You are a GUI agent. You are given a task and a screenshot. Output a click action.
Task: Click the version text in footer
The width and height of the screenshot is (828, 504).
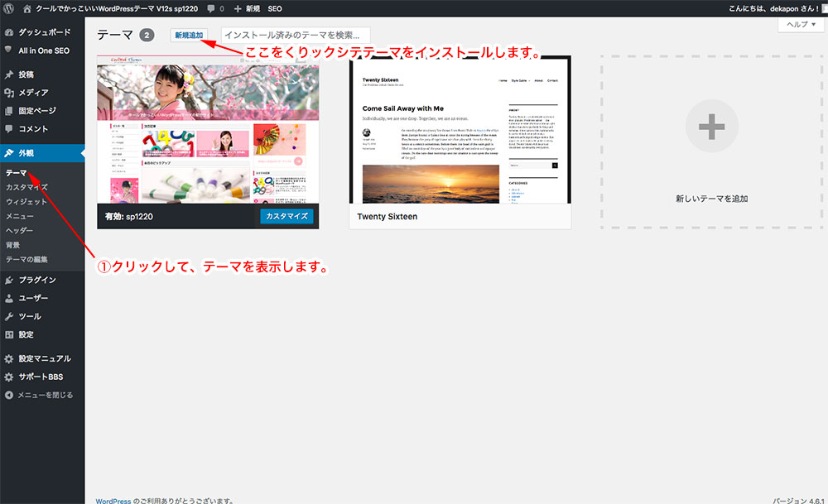tap(798, 501)
